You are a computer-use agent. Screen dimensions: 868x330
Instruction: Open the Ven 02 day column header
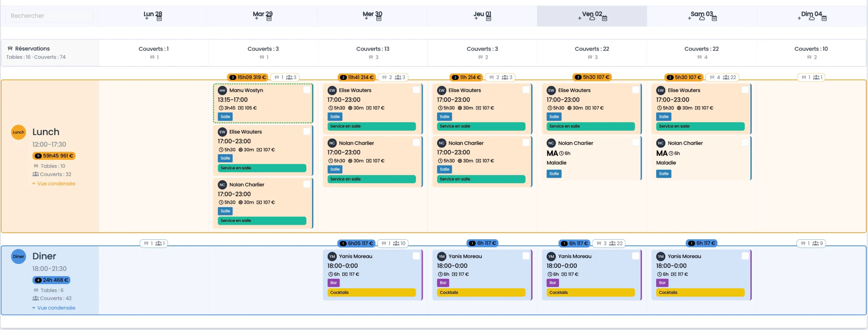click(x=592, y=16)
